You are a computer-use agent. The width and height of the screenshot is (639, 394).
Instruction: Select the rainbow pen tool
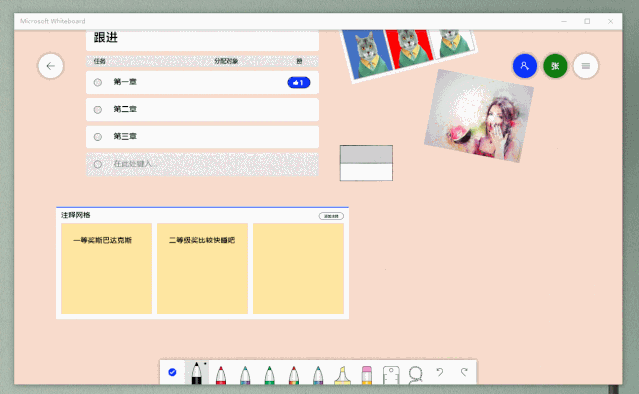pos(294,375)
